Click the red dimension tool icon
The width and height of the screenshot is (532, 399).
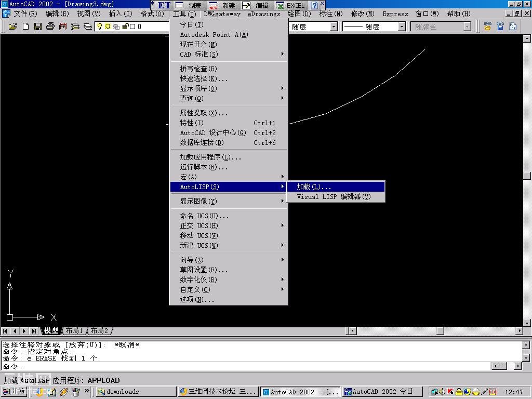point(63,26)
